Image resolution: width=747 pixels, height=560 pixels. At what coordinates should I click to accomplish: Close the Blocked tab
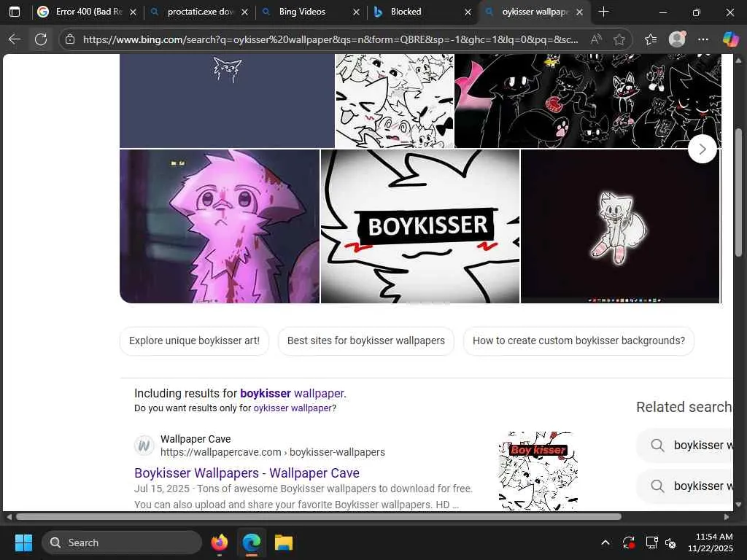468,12
